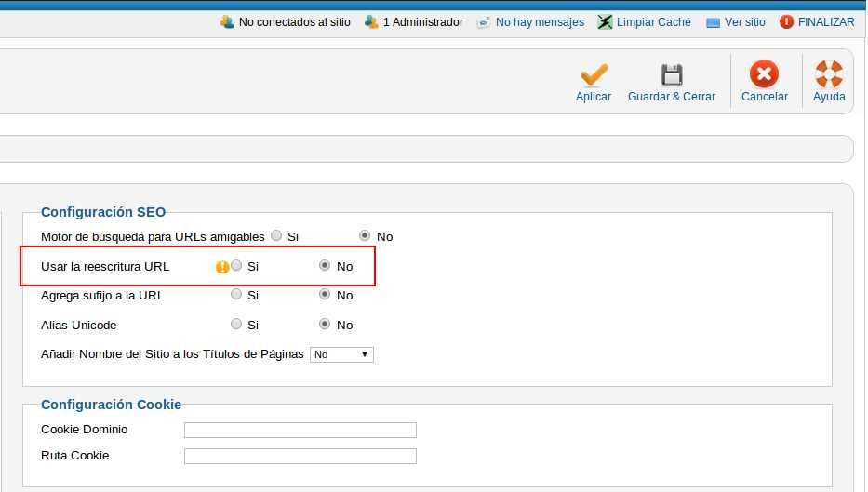
Task: Click the Ayuda label
Action: 829,97
